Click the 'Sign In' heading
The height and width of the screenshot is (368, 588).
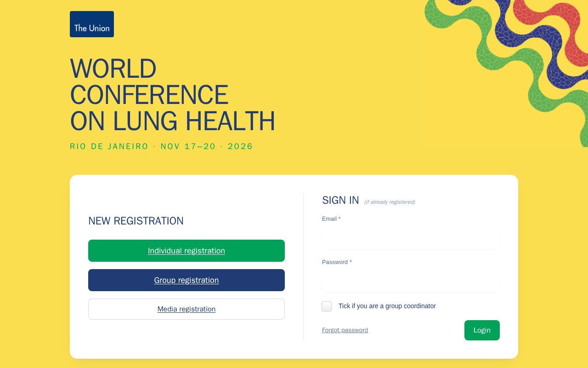coord(340,200)
